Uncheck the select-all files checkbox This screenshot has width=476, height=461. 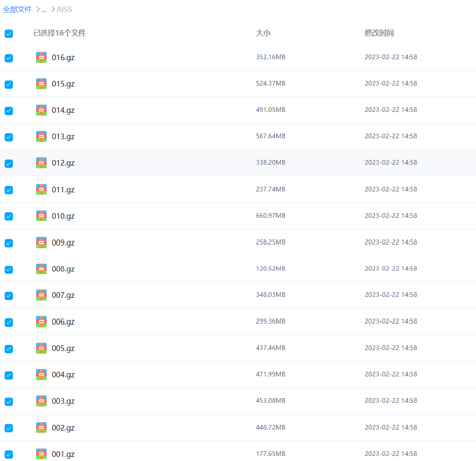pos(9,34)
